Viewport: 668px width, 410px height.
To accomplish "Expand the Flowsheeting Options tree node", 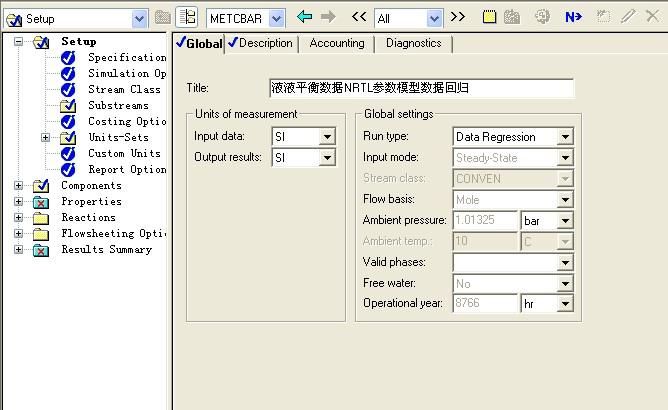I will (x=18, y=233).
